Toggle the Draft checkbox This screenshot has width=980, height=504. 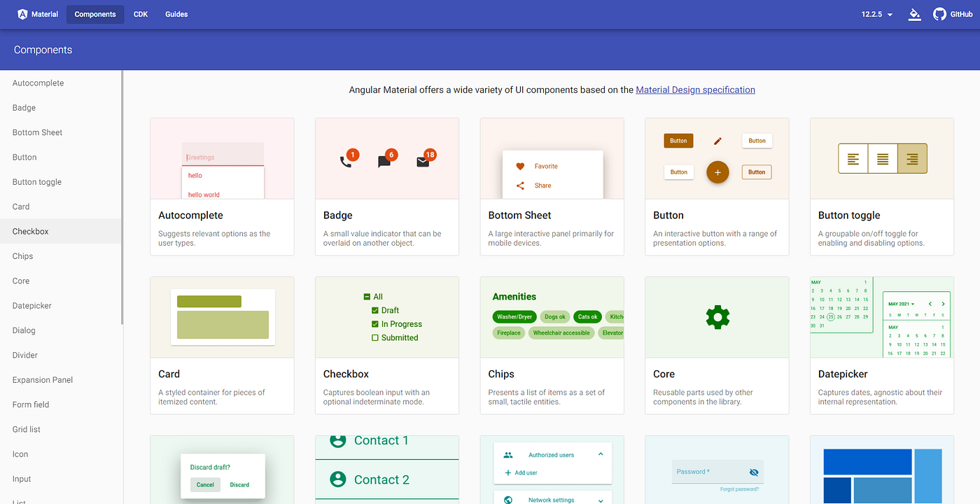click(375, 310)
